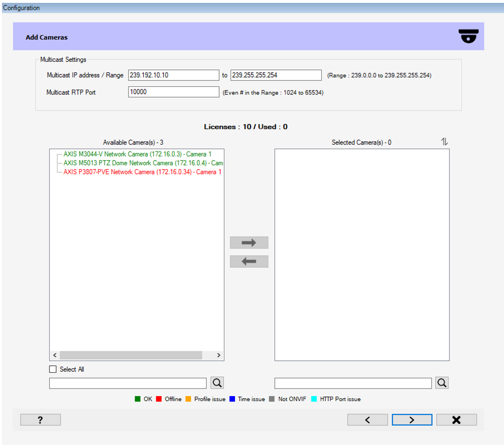The width and height of the screenshot is (504, 446).
Task: Click the left arrow to remove camera
Action: click(249, 262)
